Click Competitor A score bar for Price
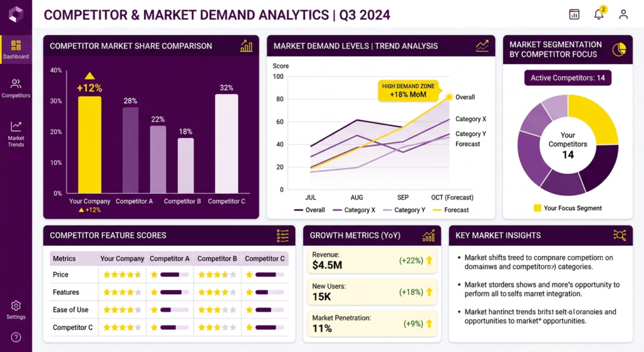Image resolution: width=644 pixels, height=352 pixels. (x=174, y=275)
